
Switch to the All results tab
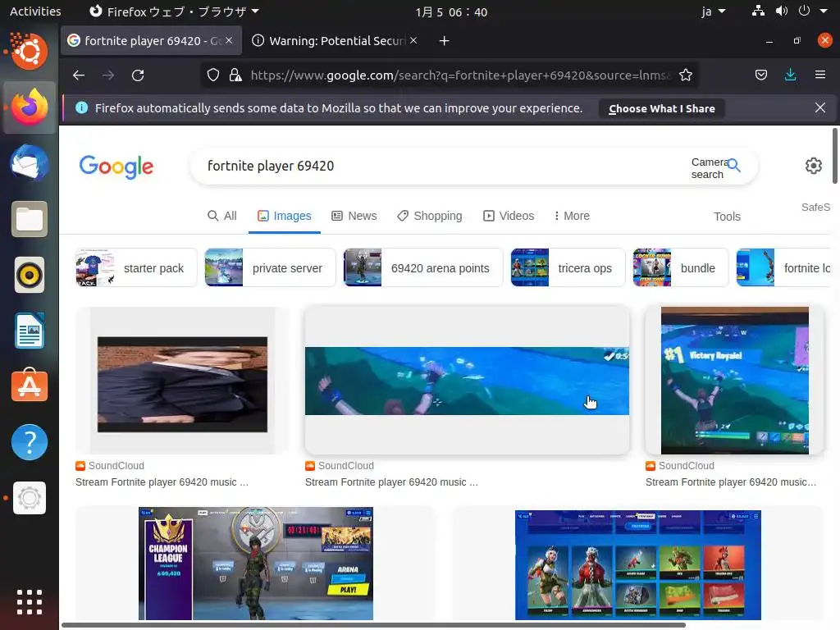221,216
